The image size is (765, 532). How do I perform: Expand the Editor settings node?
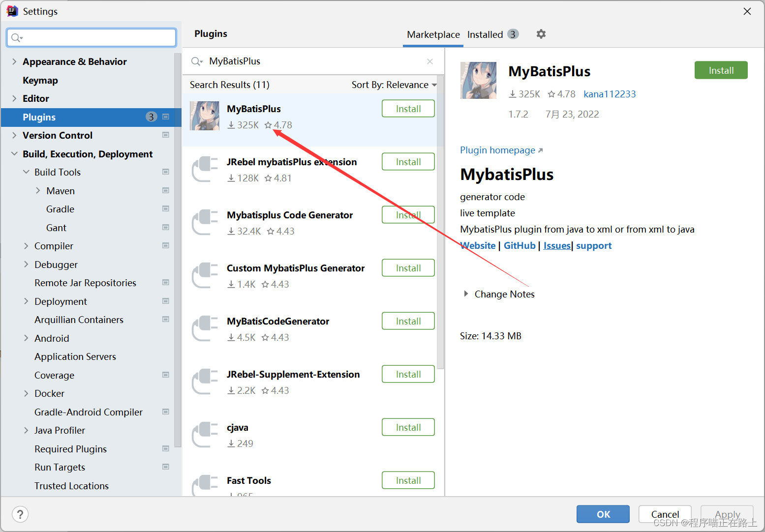[14, 98]
